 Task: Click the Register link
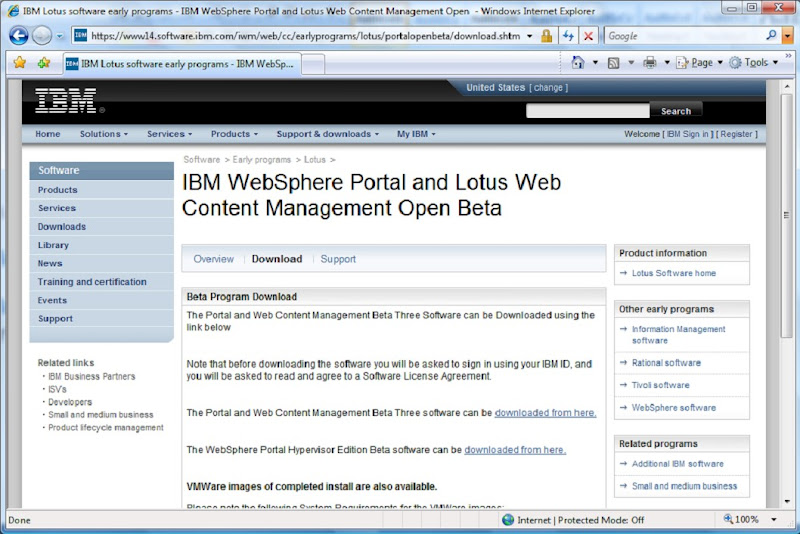click(736, 134)
